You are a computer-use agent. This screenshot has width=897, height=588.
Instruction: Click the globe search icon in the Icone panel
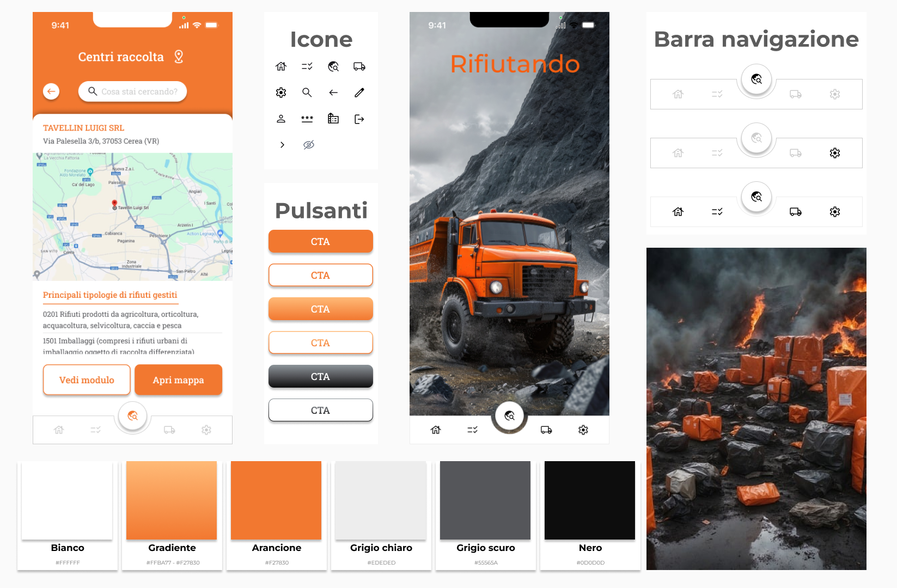[x=333, y=66]
